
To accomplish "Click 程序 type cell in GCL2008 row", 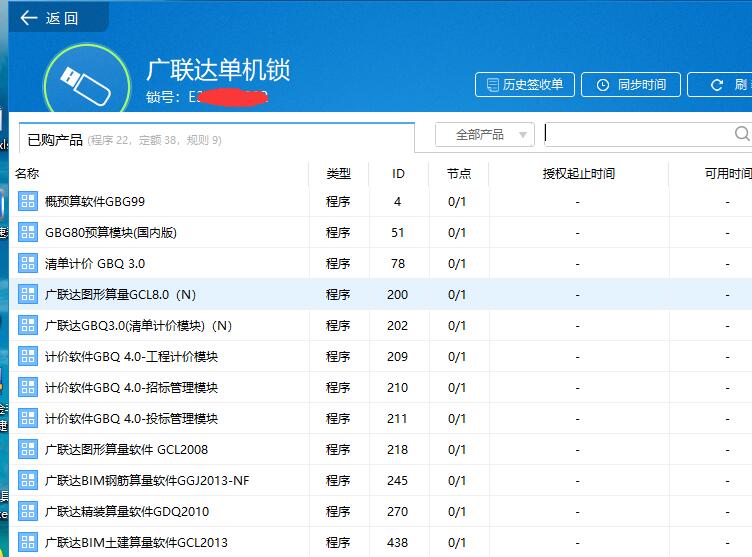I will (338, 450).
